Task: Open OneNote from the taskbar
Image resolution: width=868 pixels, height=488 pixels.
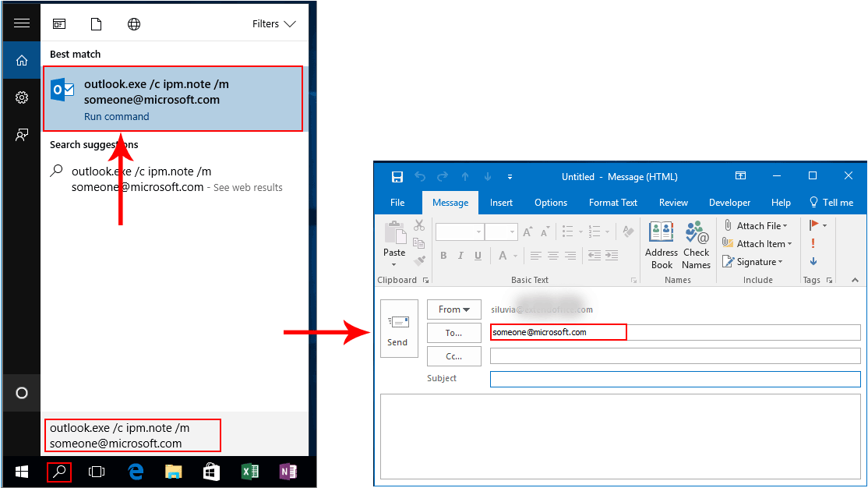Action: pos(288,472)
